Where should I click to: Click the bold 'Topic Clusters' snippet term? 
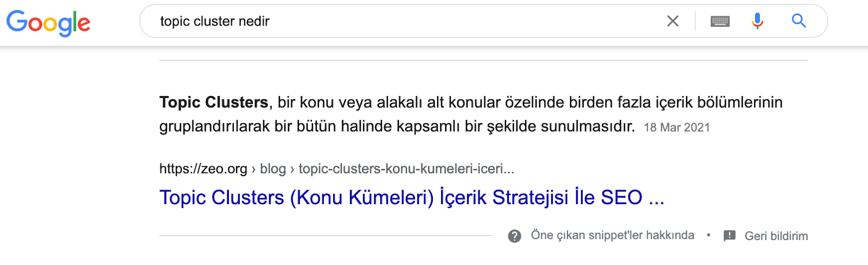pyautogui.click(x=214, y=102)
